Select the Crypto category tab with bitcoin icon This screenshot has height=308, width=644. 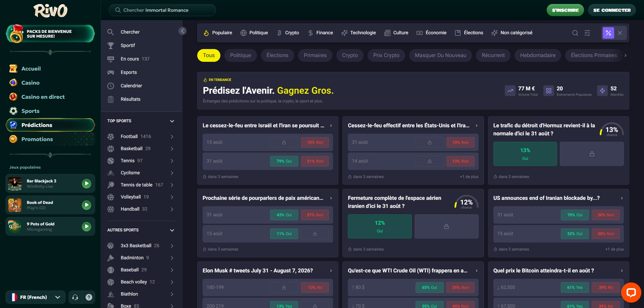click(x=288, y=33)
